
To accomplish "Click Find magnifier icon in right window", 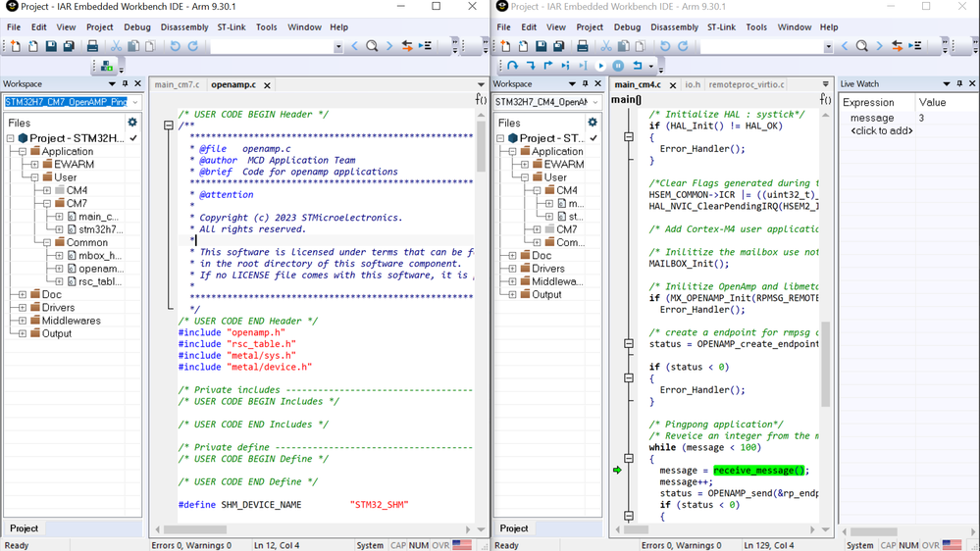I will point(862,46).
